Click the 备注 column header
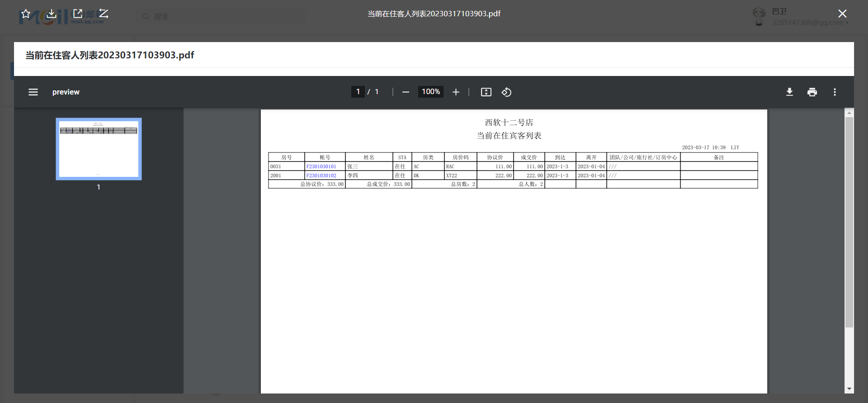868x403 pixels. click(x=719, y=157)
